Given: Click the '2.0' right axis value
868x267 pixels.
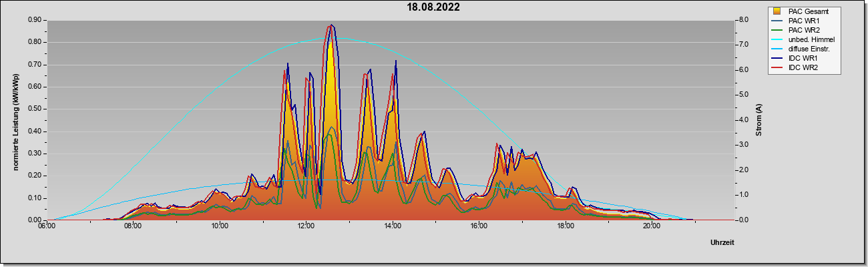Looking at the screenshot, I should coord(743,170).
